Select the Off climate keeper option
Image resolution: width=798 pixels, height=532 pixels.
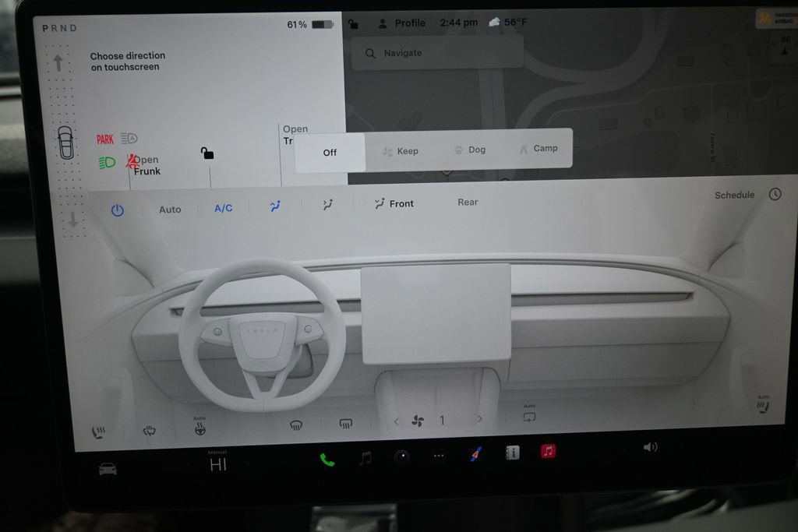[330, 152]
